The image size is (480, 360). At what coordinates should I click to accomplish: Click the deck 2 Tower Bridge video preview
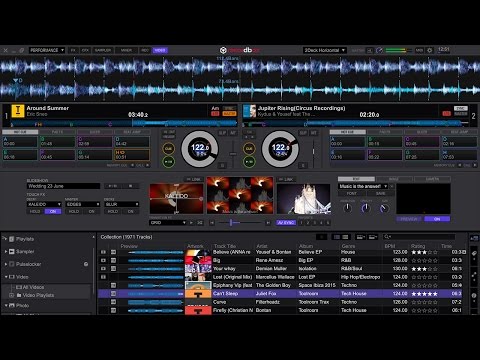(x=304, y=199)
